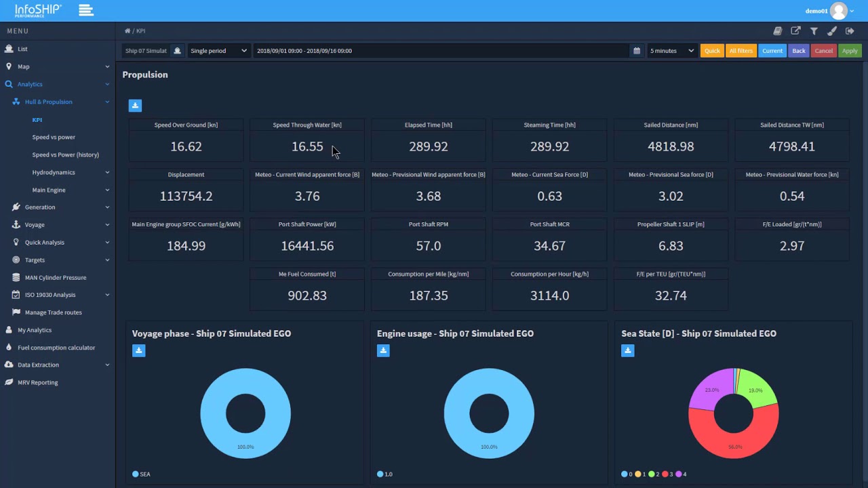The image size is (868, 488).
Task: Click the paintbrush icon in top toolbar
Action: [831, 31]
